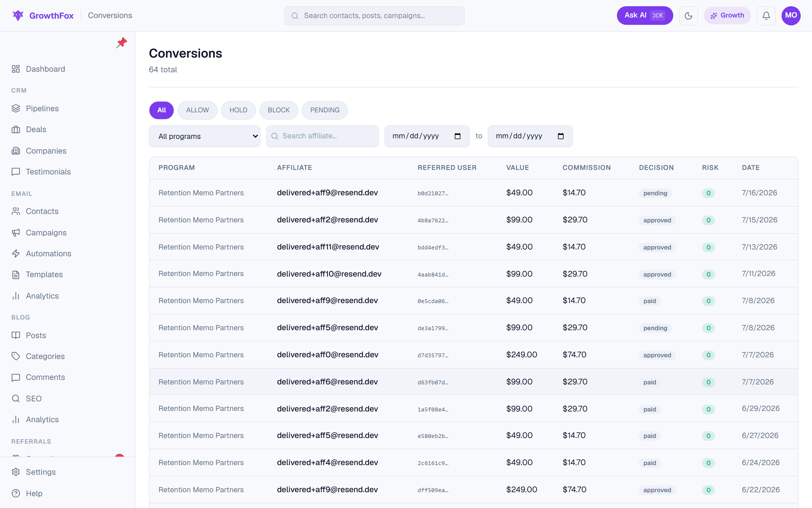Click the Automations lightning bolt icon
The width and height of the screenshot is (812, 508).
click(x=16, y=254)
